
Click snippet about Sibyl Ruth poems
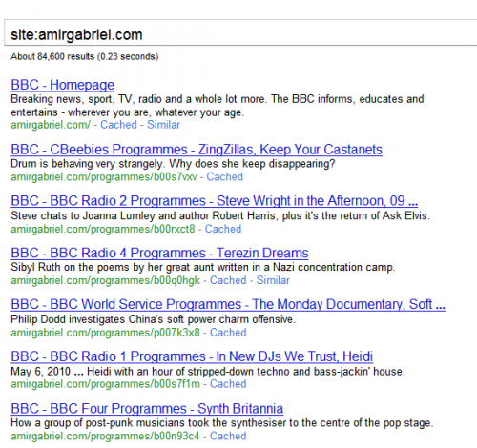203,267
